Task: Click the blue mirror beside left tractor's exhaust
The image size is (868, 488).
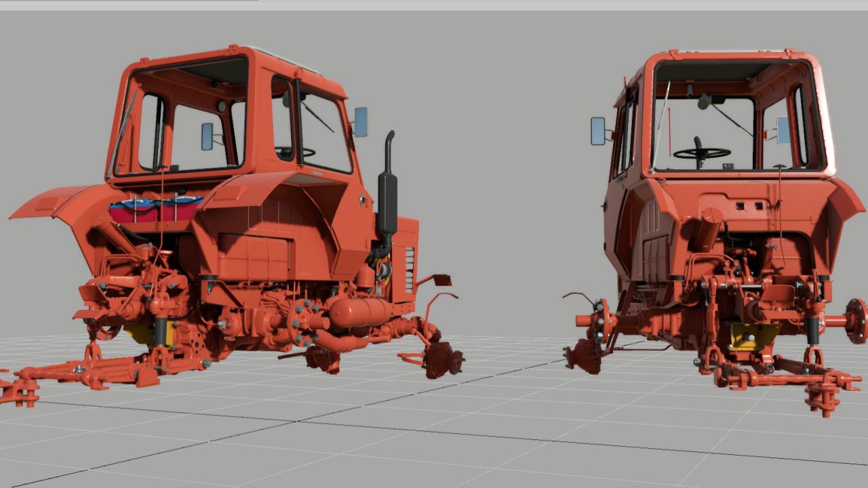Action: [361, 121]
